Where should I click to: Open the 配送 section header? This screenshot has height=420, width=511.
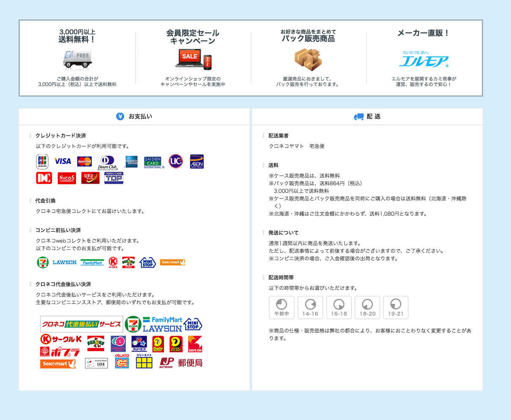[x=367, y=116]
